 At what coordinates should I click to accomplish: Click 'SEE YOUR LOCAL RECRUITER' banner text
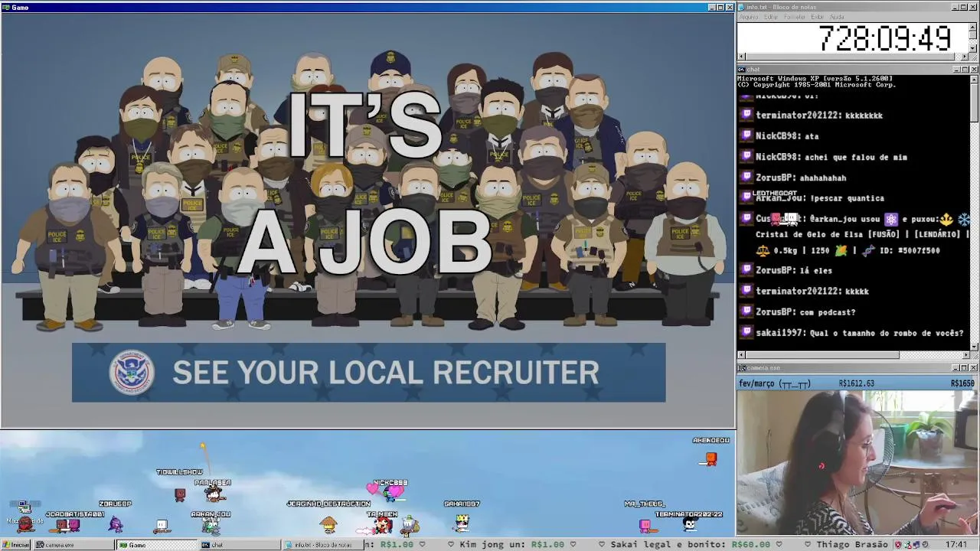[x=385, y=373]
